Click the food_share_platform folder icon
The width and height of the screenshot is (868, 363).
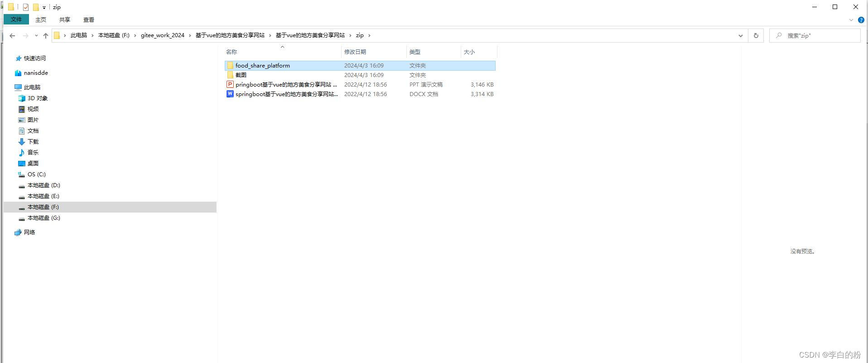point(230,66)
